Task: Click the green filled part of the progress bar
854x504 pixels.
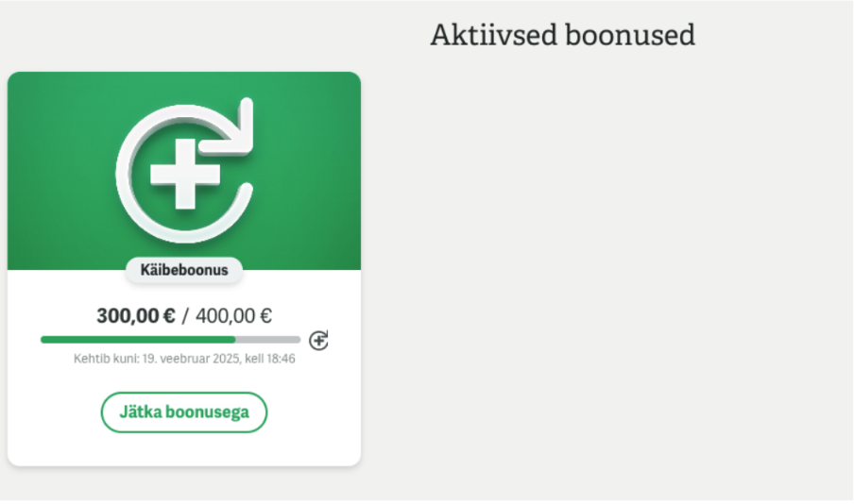Action: [137, 339]
